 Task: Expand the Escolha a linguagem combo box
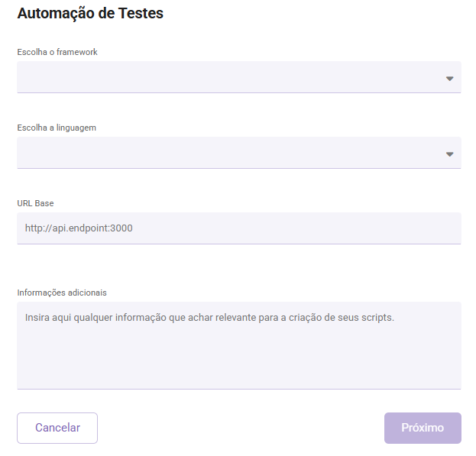pyautogui.click(x=238, y=153)
